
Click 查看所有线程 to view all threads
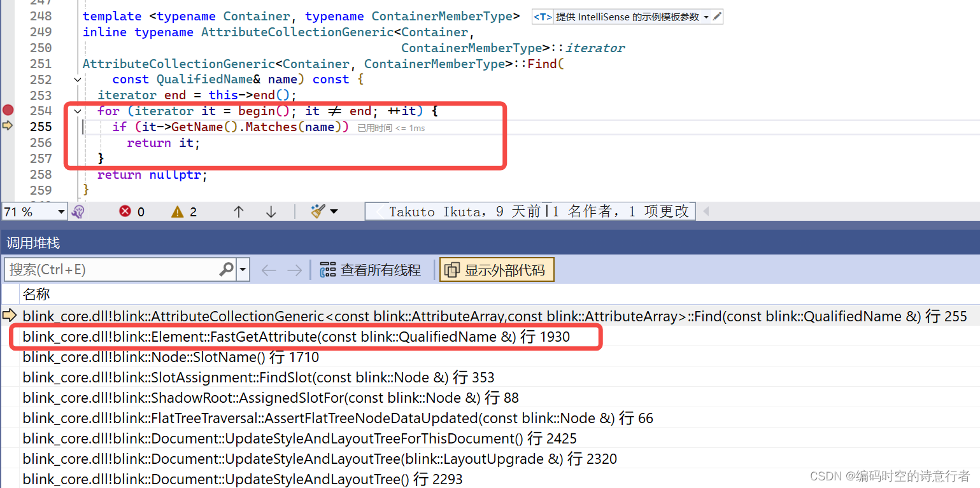(x=371, y=270)
